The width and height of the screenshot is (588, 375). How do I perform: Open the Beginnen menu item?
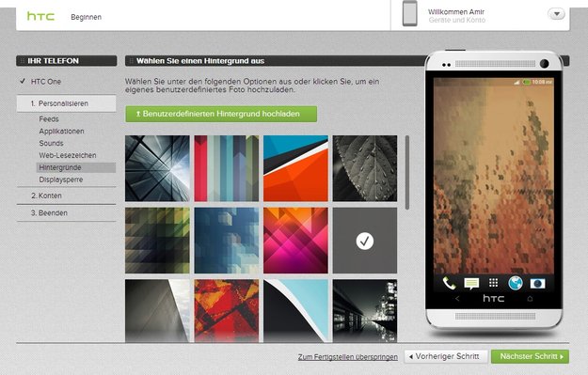(x=86, y=17)
